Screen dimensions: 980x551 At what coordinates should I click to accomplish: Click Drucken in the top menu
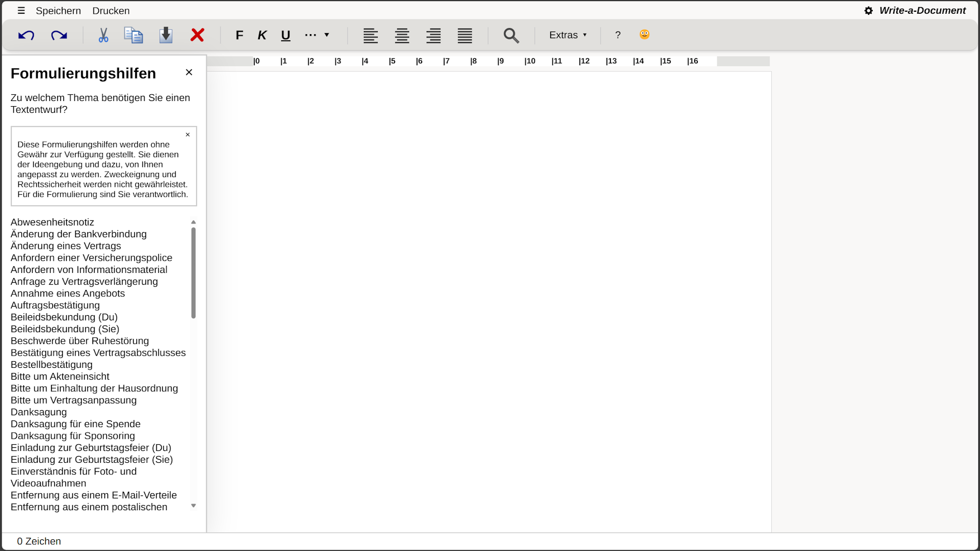click(111, 11)
